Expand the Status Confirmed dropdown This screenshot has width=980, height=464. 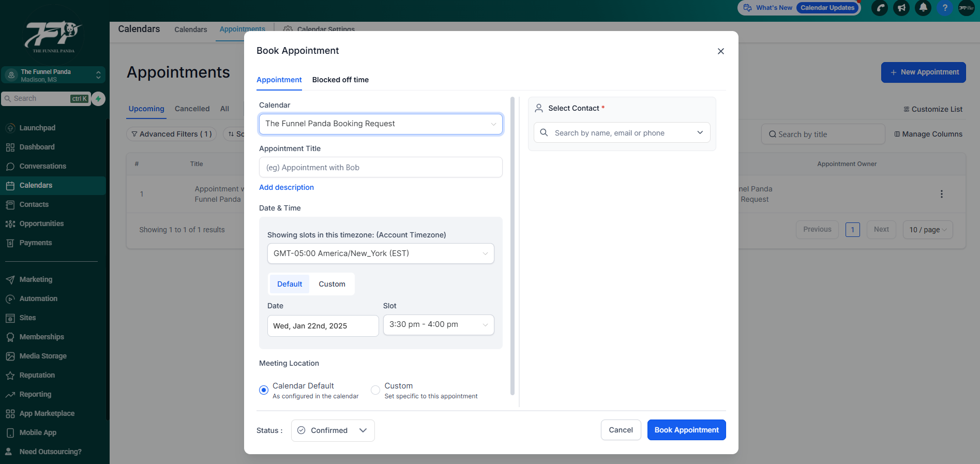coord(333,430)
